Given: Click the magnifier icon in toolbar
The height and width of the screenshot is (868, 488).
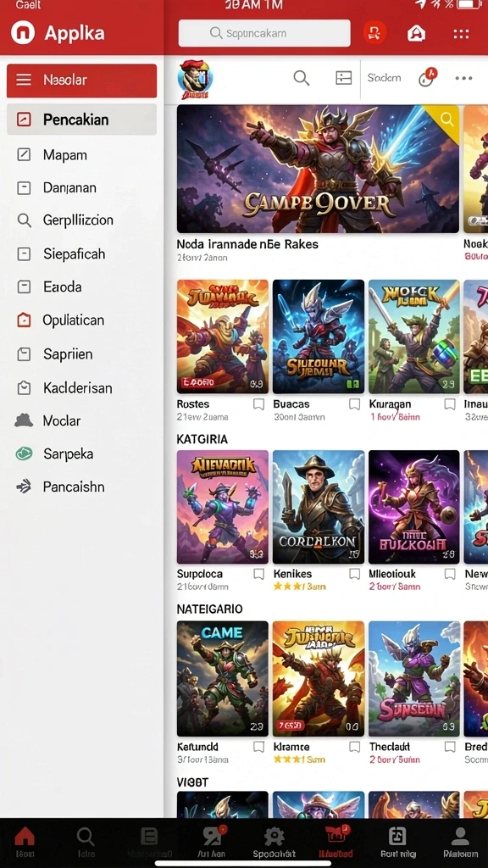Looking at the screenshot, I should coord(302,78).
